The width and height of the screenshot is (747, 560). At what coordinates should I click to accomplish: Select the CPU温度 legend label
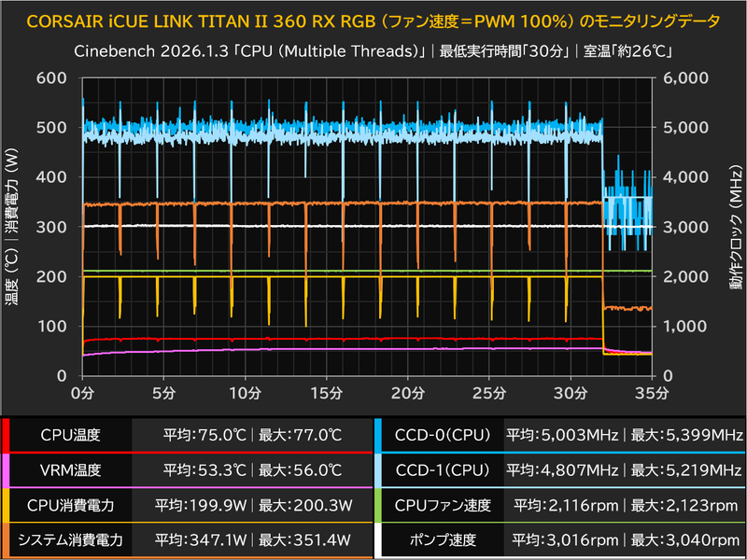(71, 435)
